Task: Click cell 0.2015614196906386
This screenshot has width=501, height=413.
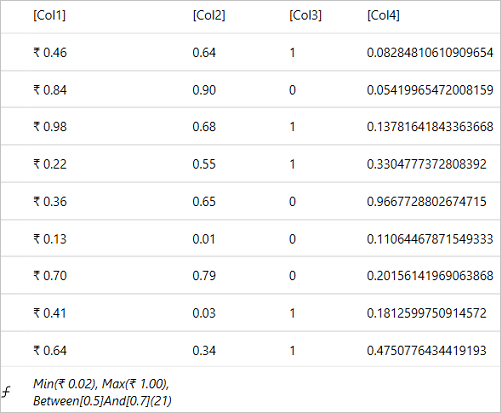Action: point(430,276)
